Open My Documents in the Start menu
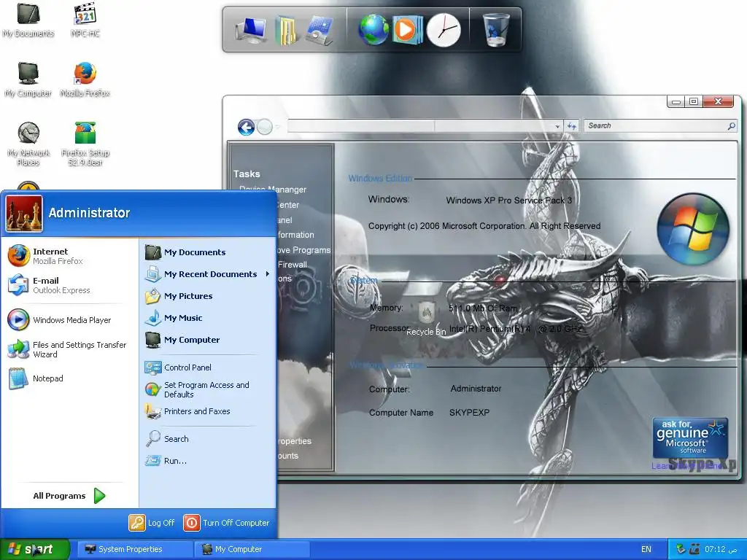 [x=208, y=252]
